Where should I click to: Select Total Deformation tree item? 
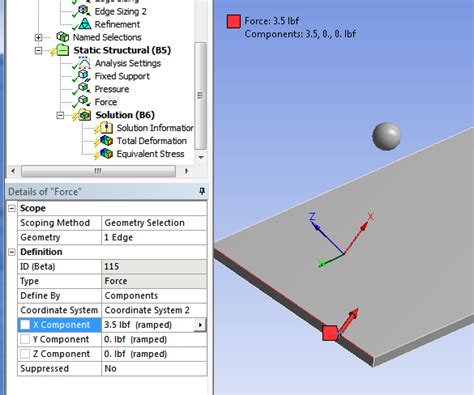tap(151, 141)
